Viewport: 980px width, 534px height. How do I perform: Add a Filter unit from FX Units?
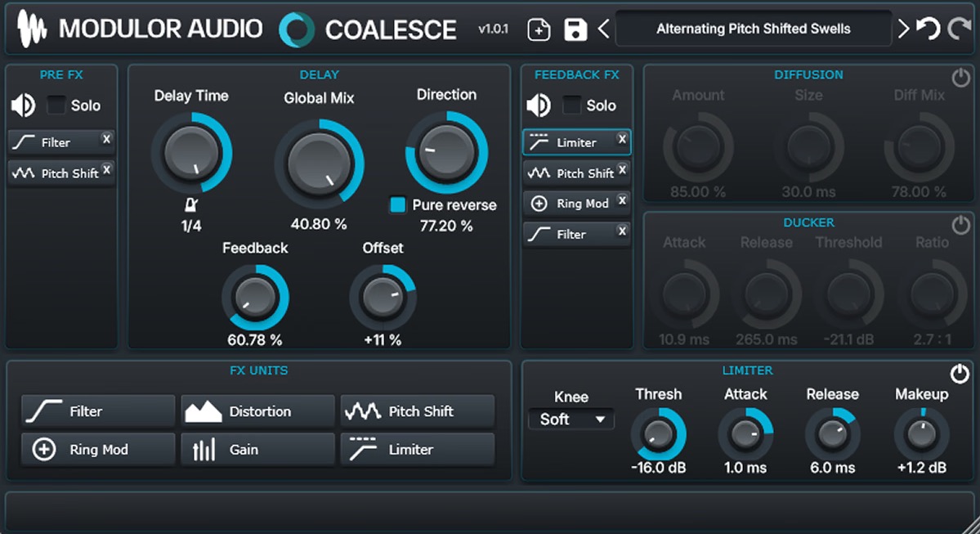point(98,411)
